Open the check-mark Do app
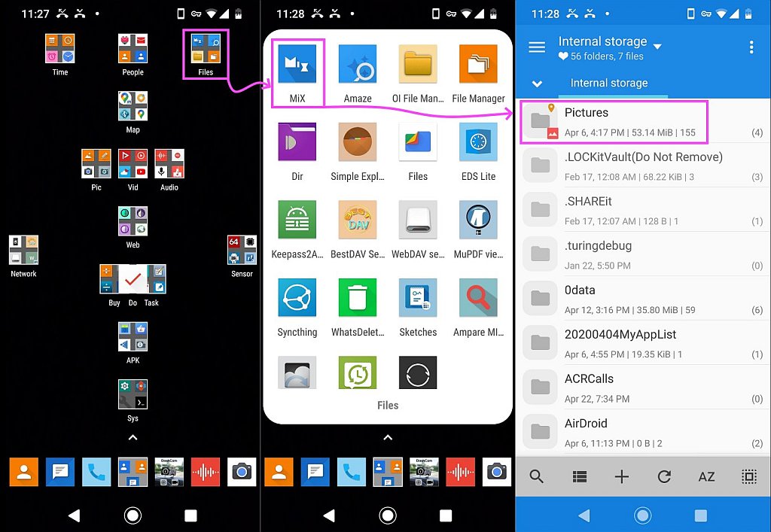 click(x=133, y=279)
